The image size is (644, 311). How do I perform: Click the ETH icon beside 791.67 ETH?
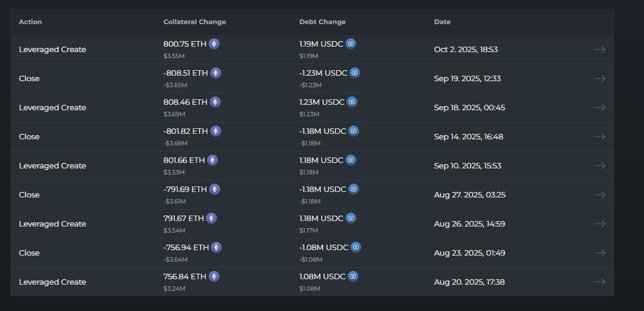coord(211,218)
